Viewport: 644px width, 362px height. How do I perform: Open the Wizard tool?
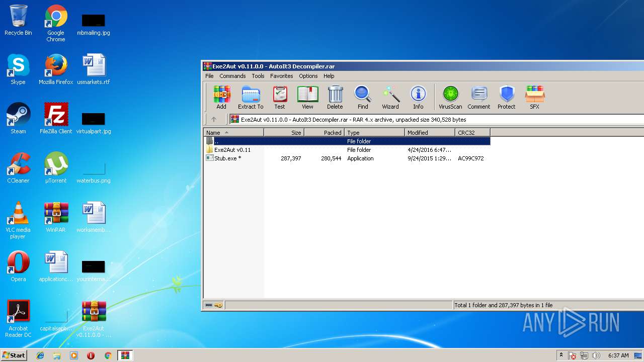click(390, 97)
